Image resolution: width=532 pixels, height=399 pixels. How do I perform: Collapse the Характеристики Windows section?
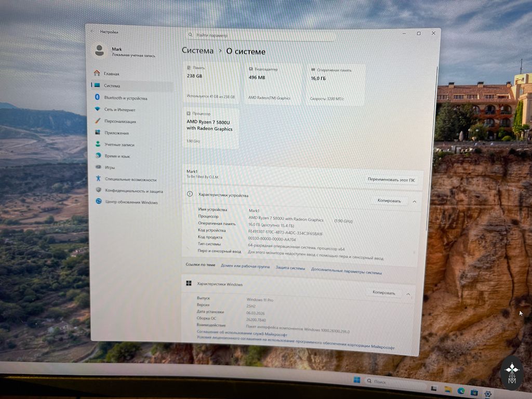(x=408, y=294)
